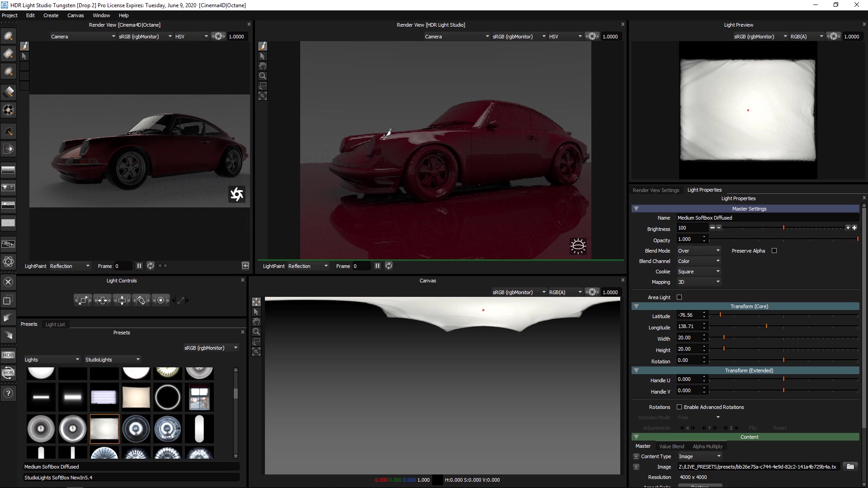Select the ring light preset thumbnail
Viewport: 868px width, 488px height.
coord(167,398)
